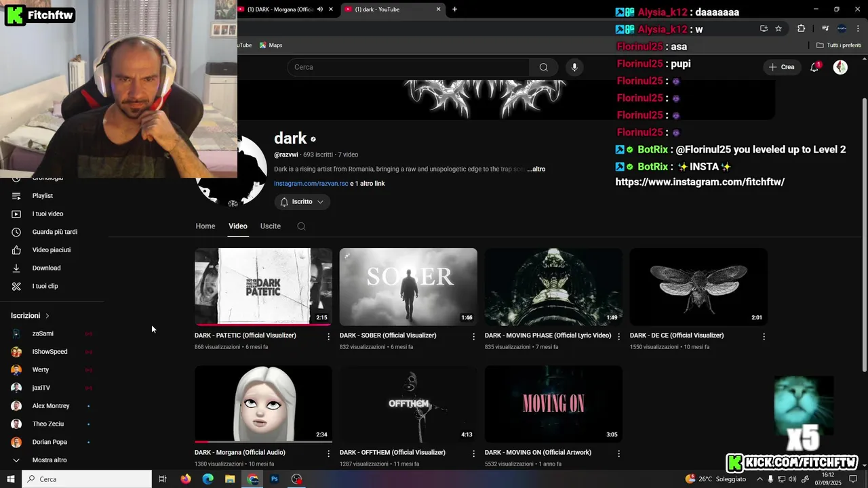Open Windows Start menu

pyautogui.click(x=11, y=479)
